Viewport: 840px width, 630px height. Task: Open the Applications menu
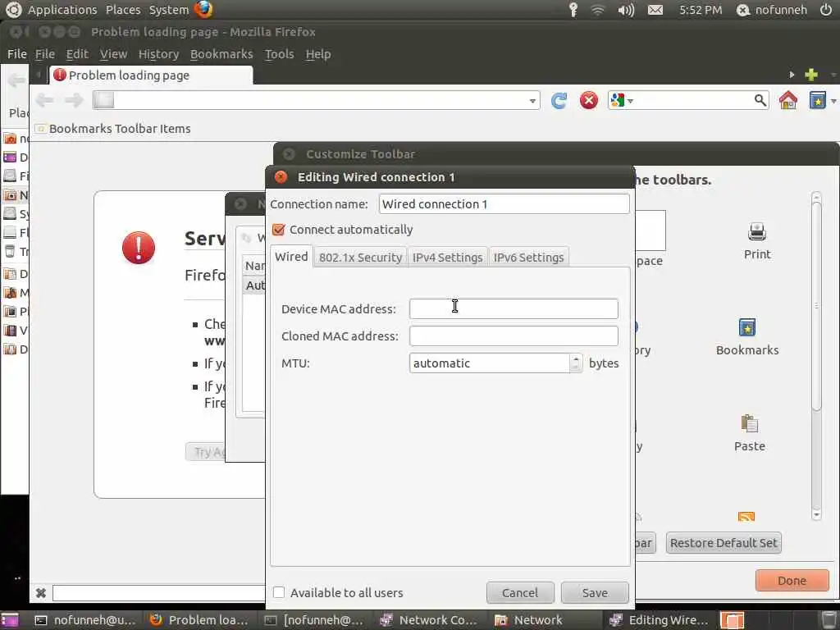click(62, 10)
